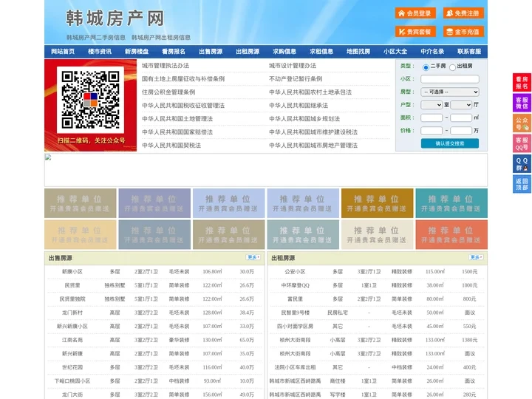Select the 二手房 radio button
The width and height of the screenshot is (532, 399).
point(426,67)
